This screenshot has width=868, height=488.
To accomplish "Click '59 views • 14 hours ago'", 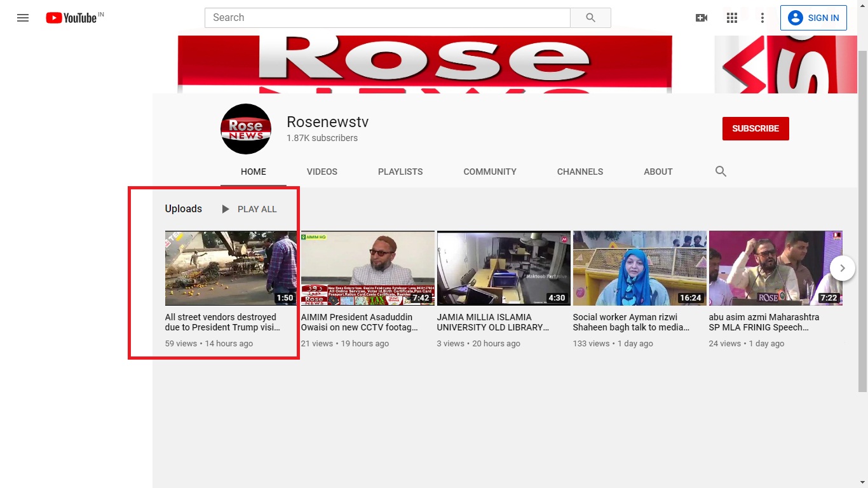I will (209, 344).
